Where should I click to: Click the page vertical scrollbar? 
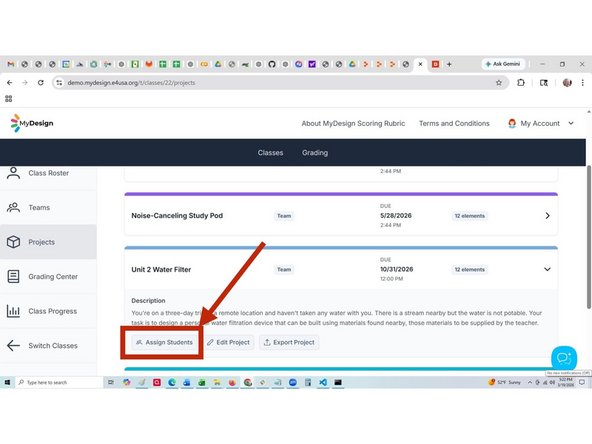pyautogui.click(x=589, y=237)
